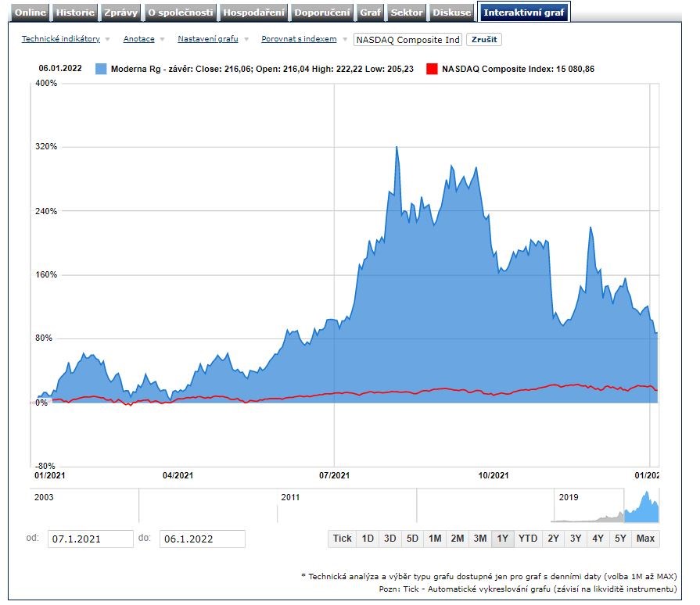
Task: Choose the 5Y time range
Action: point(620,539)
